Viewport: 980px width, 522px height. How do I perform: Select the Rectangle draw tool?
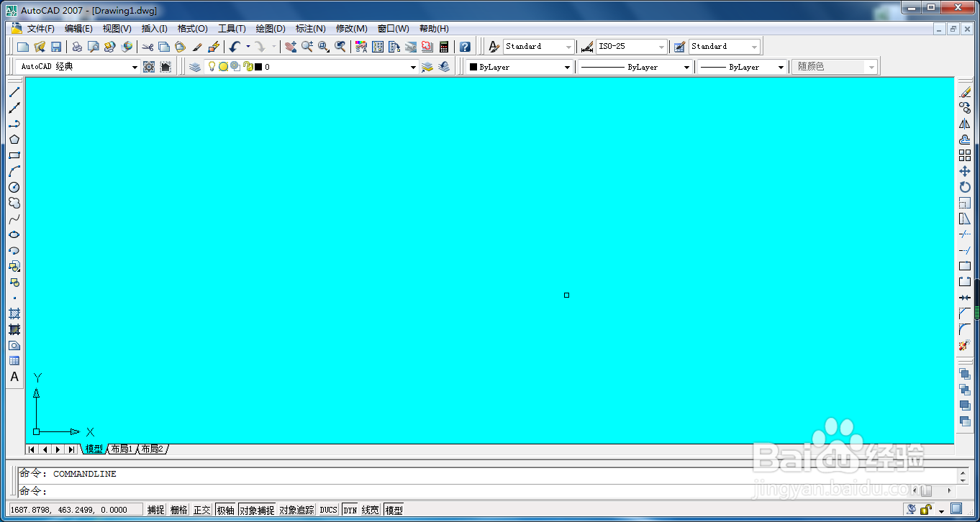tap(14, 155)
